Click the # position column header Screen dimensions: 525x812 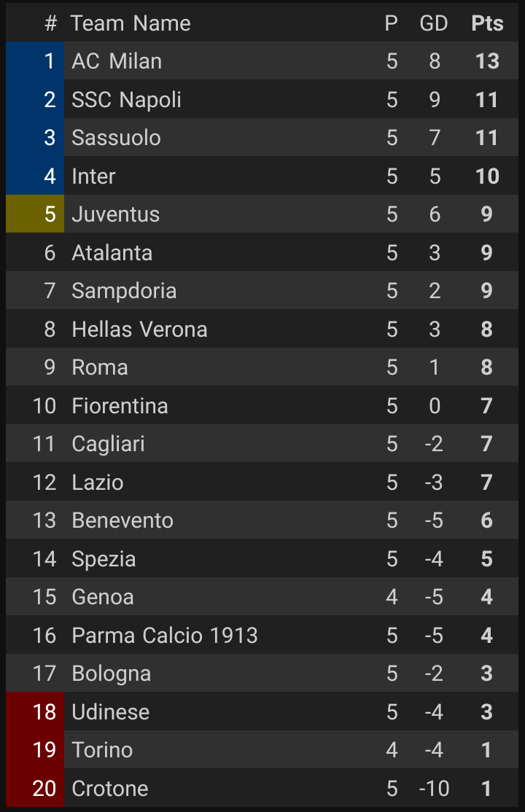coord(50,23)
